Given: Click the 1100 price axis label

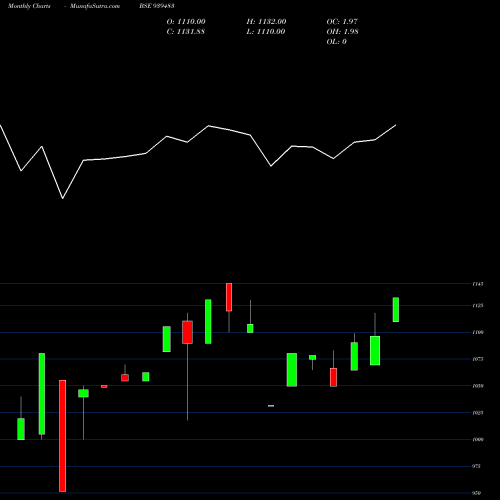Looking at the screenshot, I should (x=478, y=332).
